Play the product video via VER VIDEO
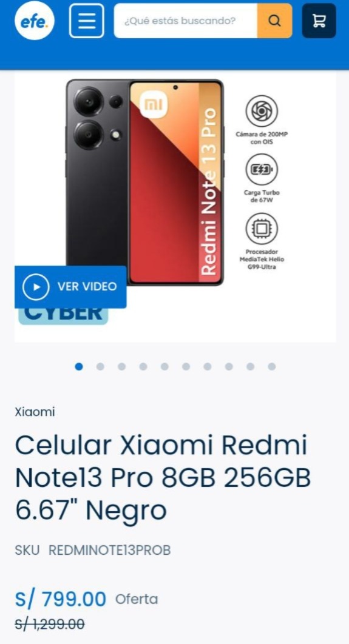Screen dimensions: 349x644 [70, 287]
